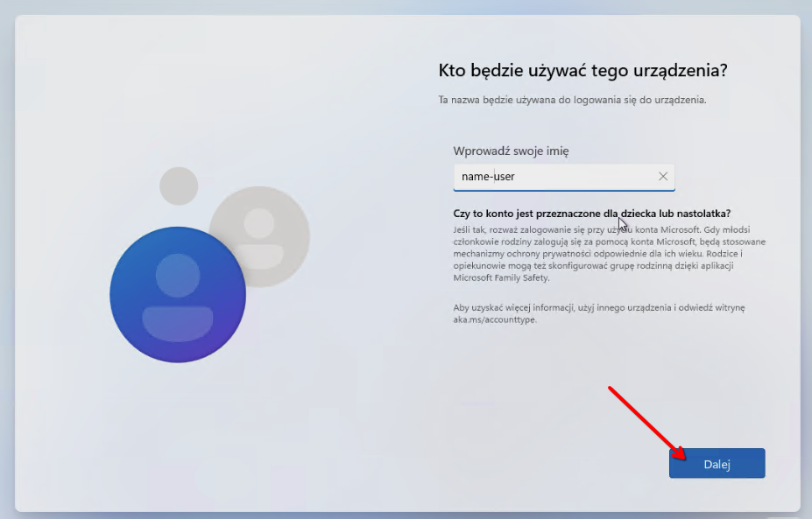Click the subtitle about login name usage
Screen dimensions: 812x519
pos(571,100)
